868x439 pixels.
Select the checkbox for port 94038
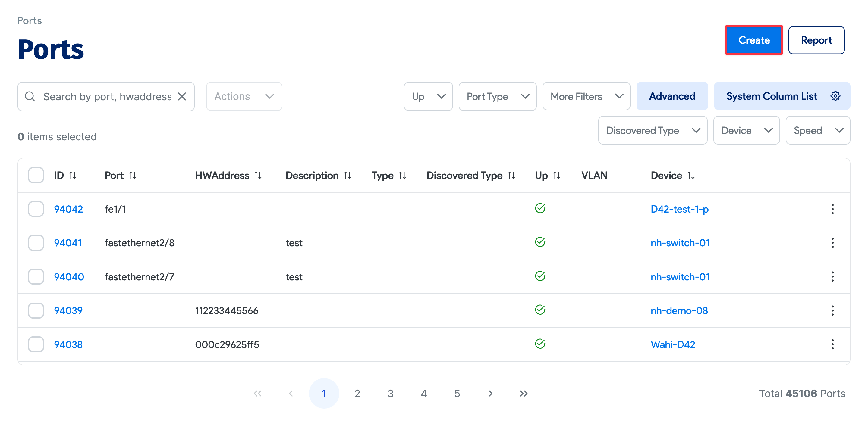pos(36,344)
